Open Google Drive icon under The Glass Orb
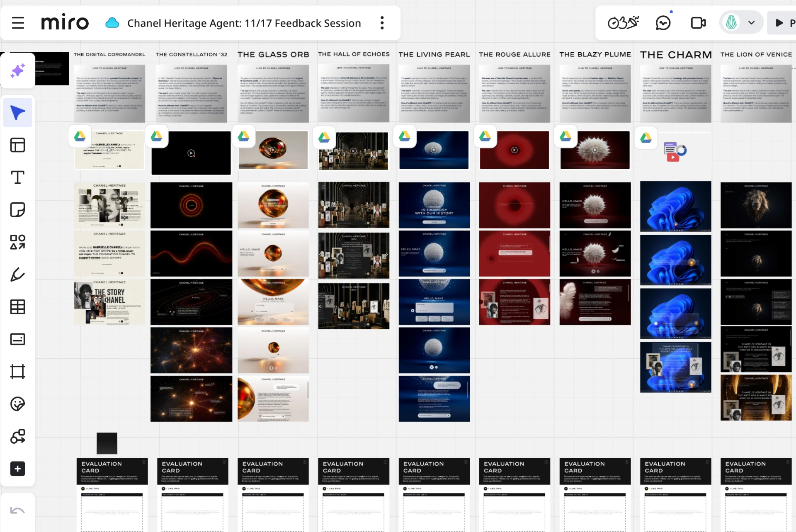Screen dimensions: 796x532 (x=243, y=136)
